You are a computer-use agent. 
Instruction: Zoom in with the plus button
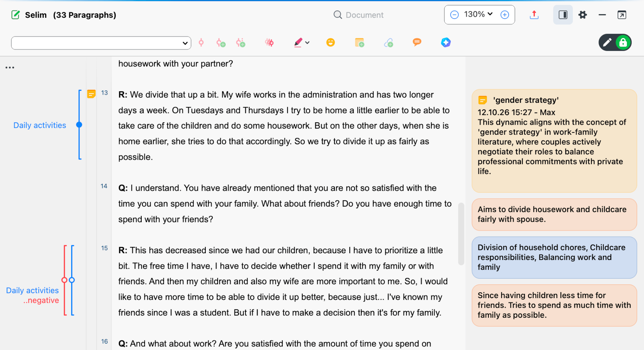505,15
